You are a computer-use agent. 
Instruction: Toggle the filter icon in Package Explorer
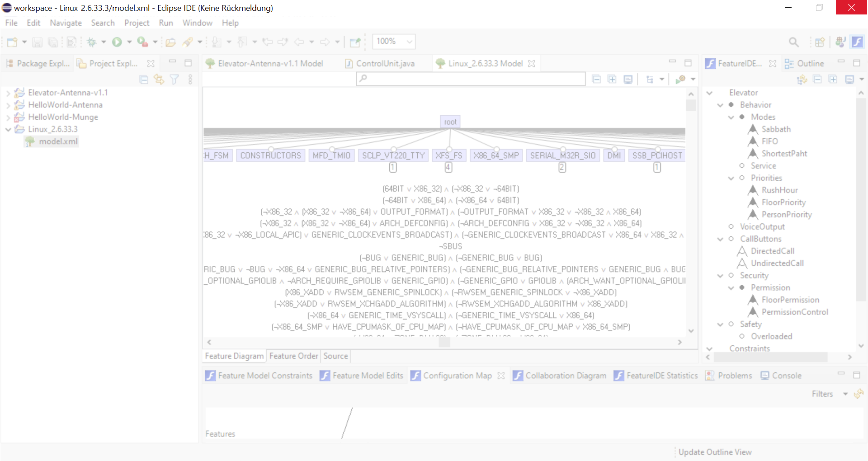175,79
